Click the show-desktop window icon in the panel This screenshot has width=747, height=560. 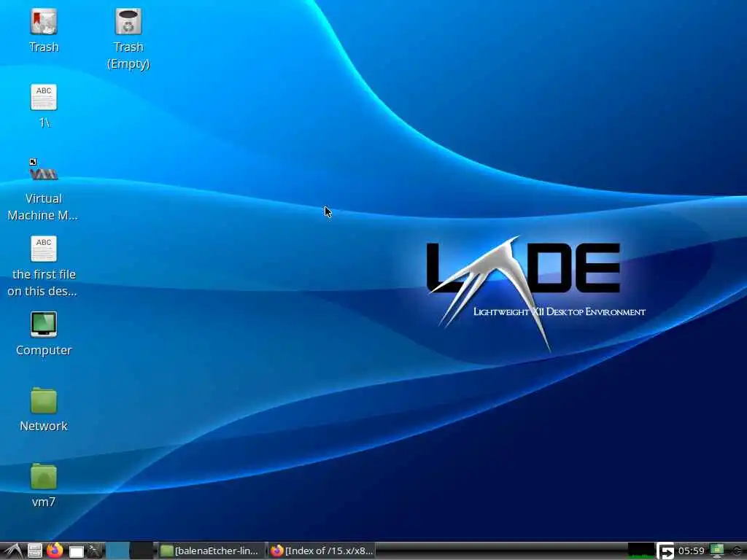pos(76,551)
